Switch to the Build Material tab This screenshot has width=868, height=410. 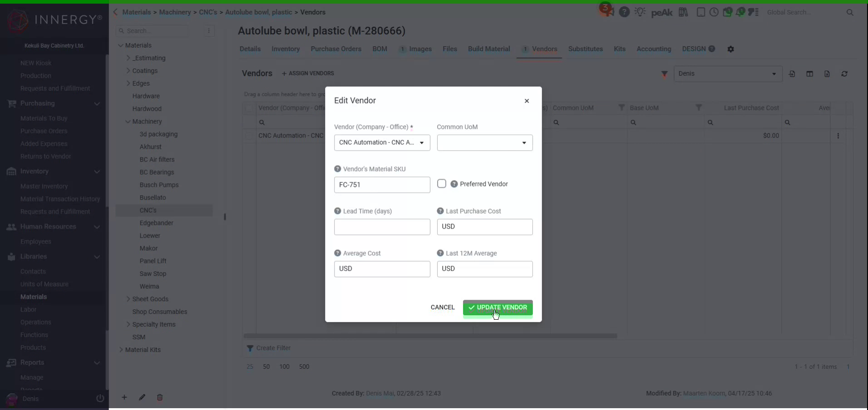(488, 49)
